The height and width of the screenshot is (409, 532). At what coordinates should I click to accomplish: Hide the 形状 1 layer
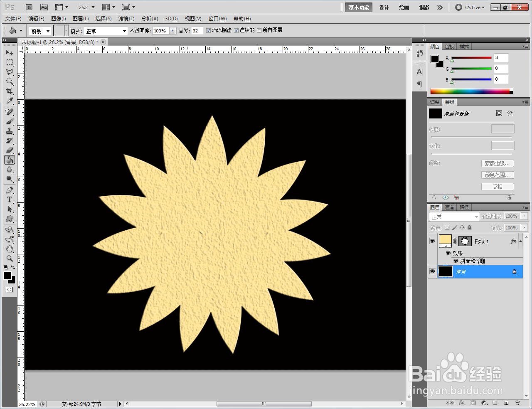click(x=432, y=241)
